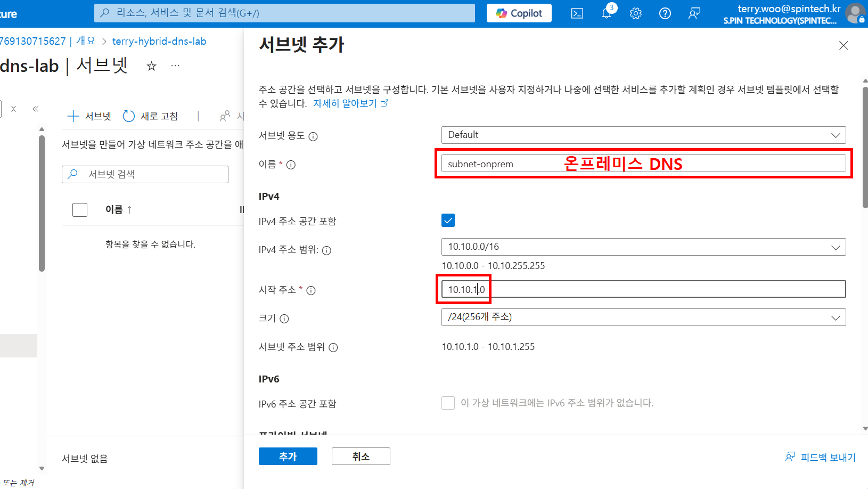The width and height of the screenshot is (868, 489).
Task: Click the disabled IPv6 주소 공간 포함 checkbox
Action: click(448, 403)
